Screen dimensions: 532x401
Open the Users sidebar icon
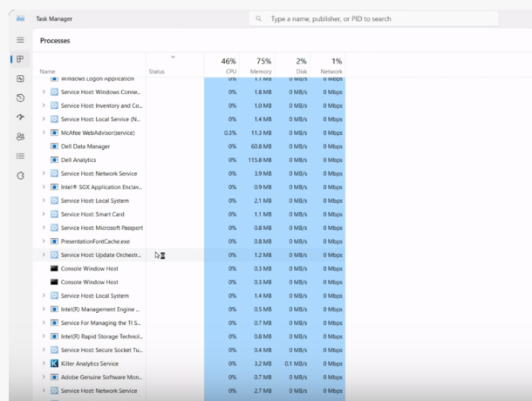coord(20,137)
